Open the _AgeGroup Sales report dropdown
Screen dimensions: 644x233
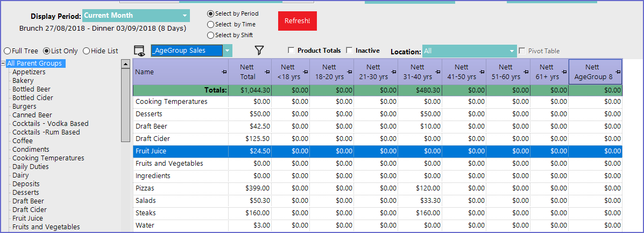click(x=228, y=51)
